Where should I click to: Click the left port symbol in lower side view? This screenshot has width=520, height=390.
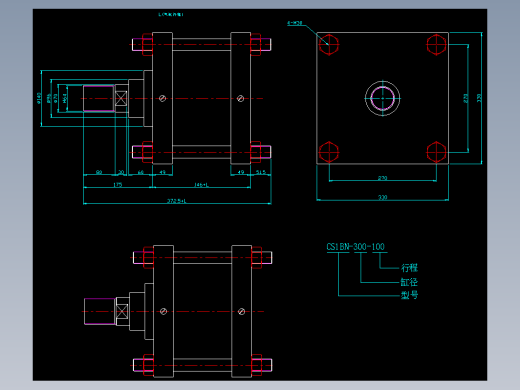163,311
